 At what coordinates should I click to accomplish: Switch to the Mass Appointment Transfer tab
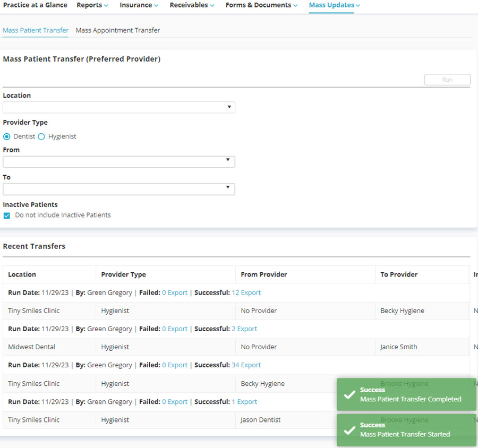tap(118, 30)
